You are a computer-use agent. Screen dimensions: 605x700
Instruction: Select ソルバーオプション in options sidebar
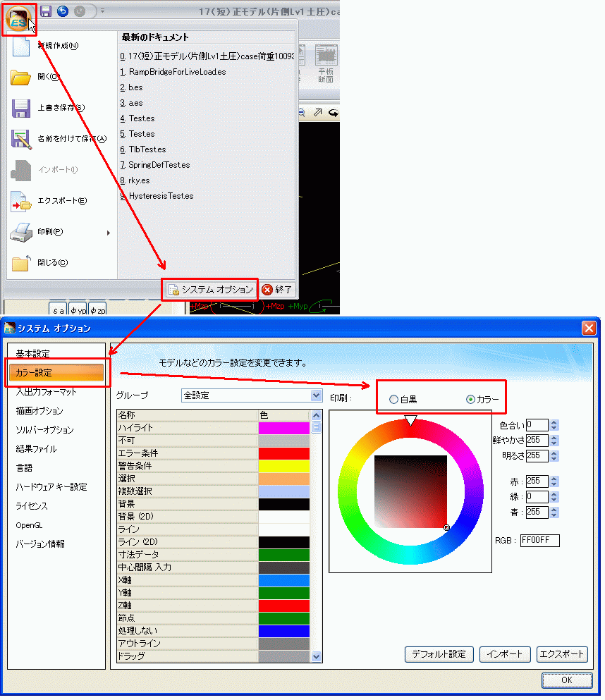pyautogui.click(x=44, y=430)
